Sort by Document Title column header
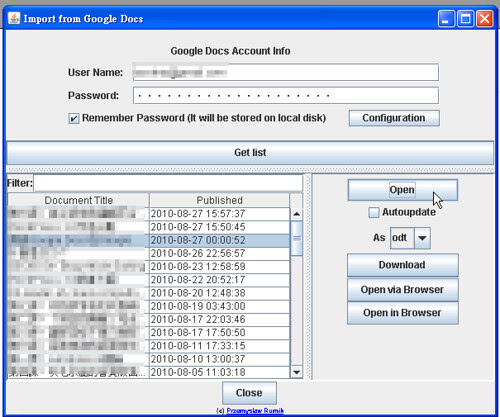Image resolution: width=500 pixels, height=417 pixels. coord(79,200)
